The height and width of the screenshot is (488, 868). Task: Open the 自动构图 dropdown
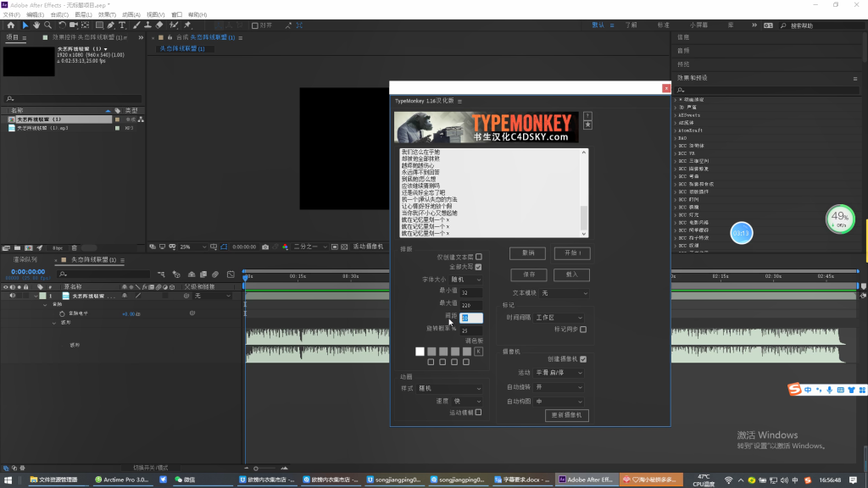[x=559, y=402]
